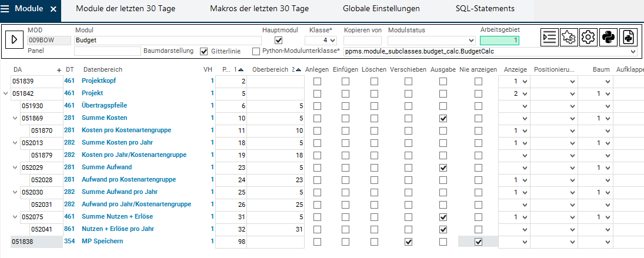Click the Nie anzeigen column header

478,70
